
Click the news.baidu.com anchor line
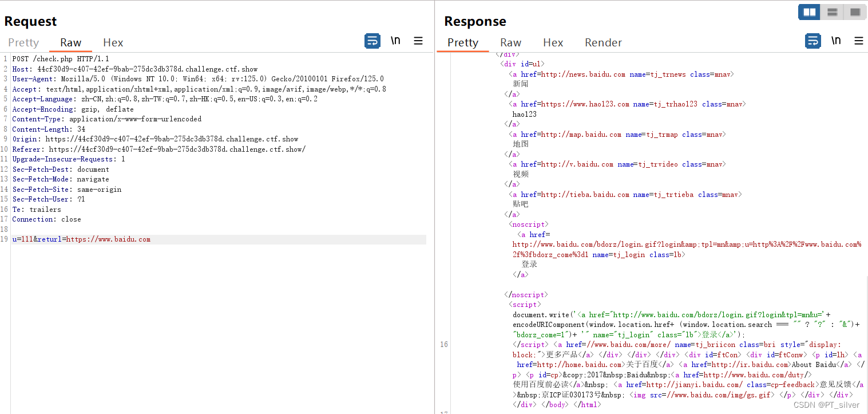coord(621,74)
